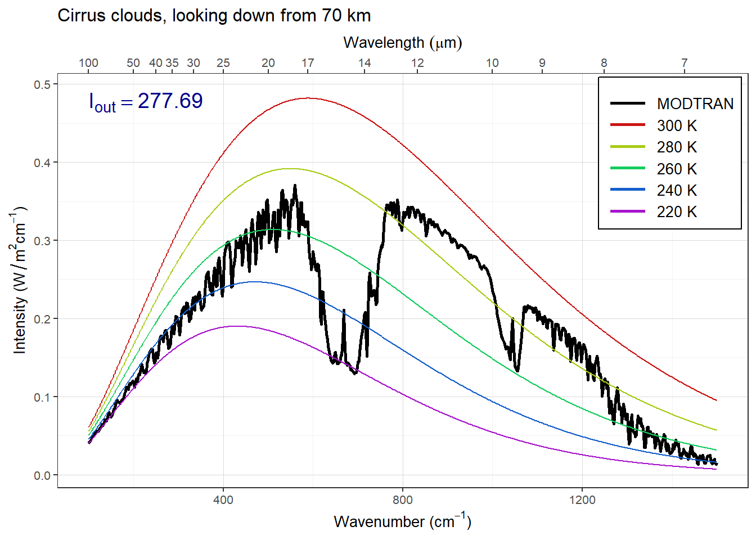This screenshot has width=756, height=540.
Task: Click the '50' wavelength tick label
Action: [133, 63]
